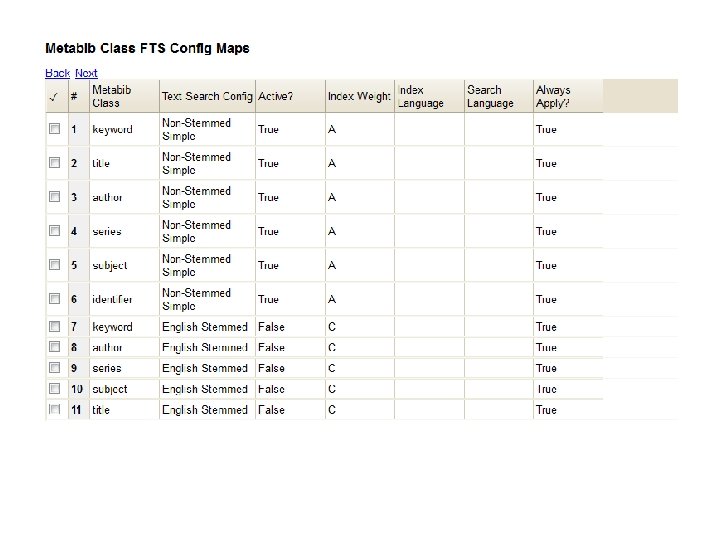Sort by Index Language column header
720x540 pixels.
pos(421,97)
